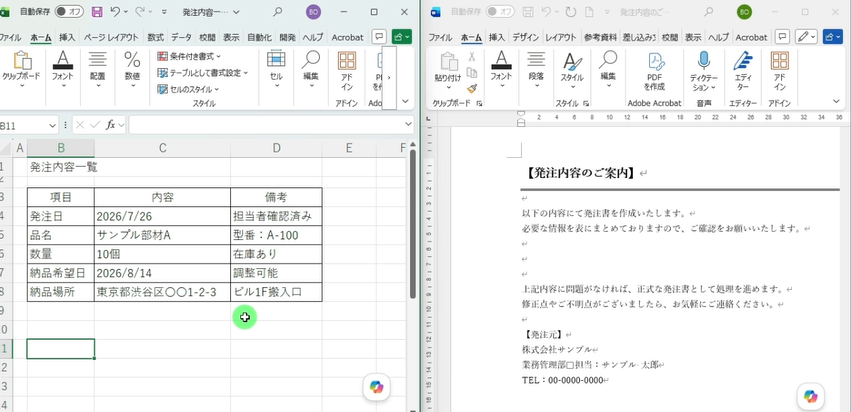Click green Share button in Excel
Screen dimensions: 851x412
(402, 37)
